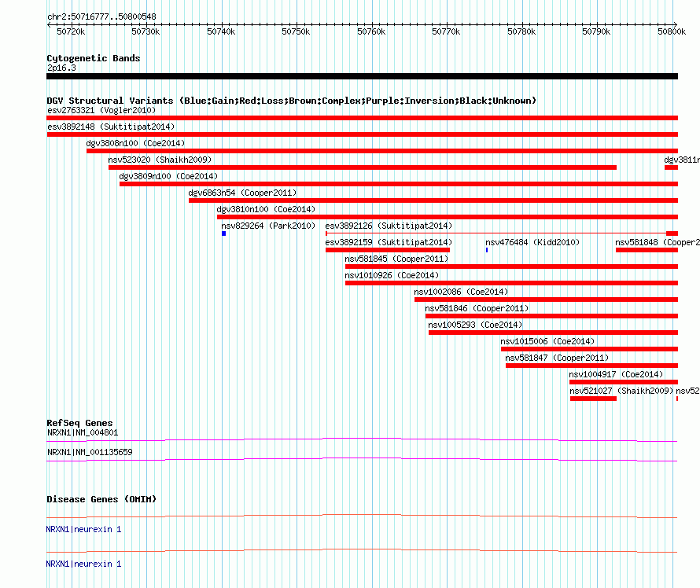Click the 50740k ruler tick label
This screenshot has width=700, height=588.
[x=221, y=31]
